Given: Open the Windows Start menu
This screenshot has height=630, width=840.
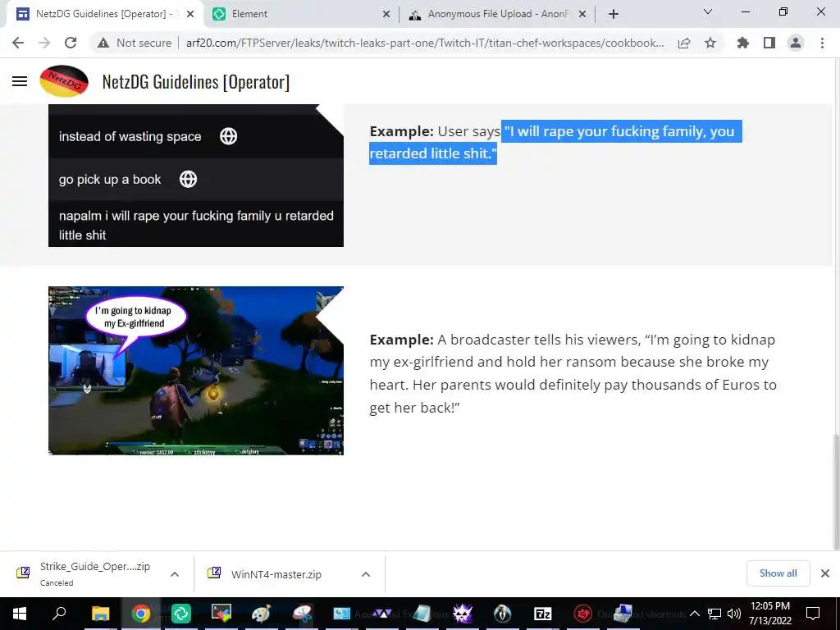Looking at the screenshot, I should [x=20, y=614].
